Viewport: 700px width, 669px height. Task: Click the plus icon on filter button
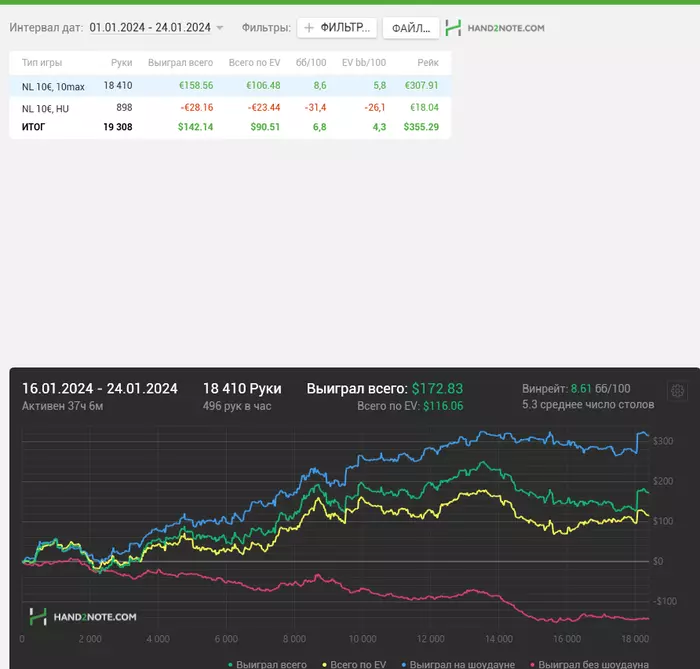tap(309, 28)
